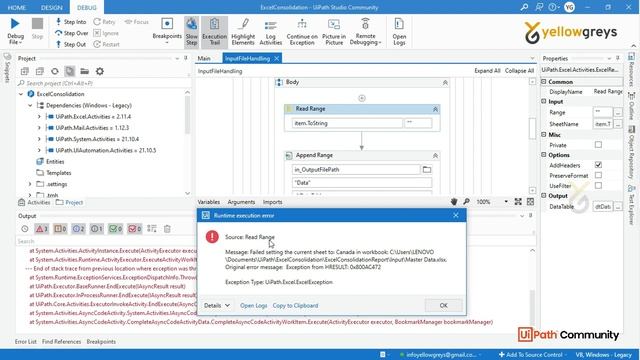Click the Open Logs icon
640x360 pixels.
(x=399, y=24)
